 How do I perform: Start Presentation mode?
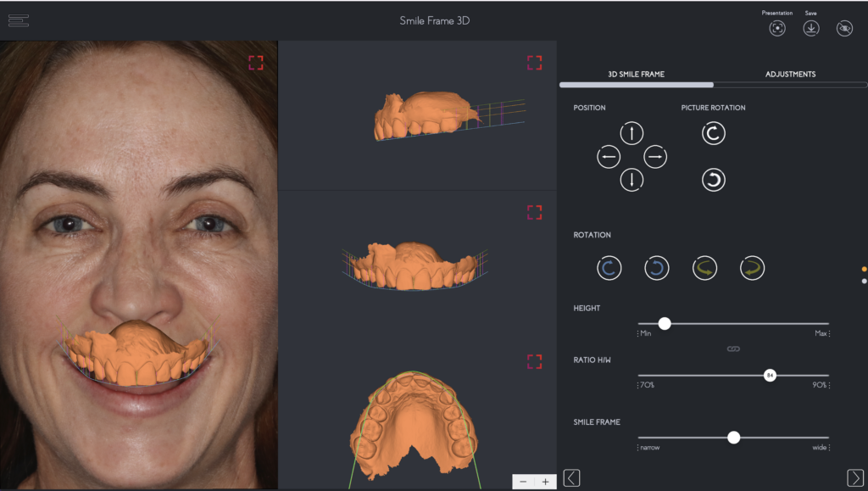[x=777, y=28]
